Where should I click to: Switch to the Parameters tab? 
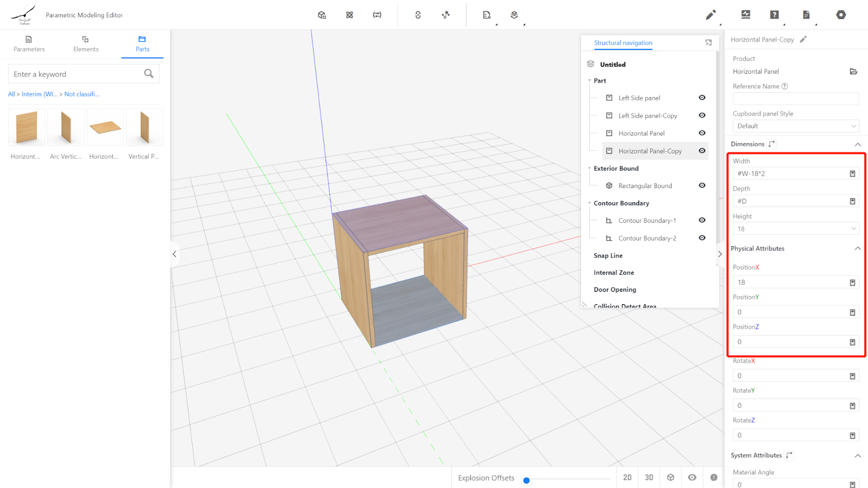[x=29, y=43]
